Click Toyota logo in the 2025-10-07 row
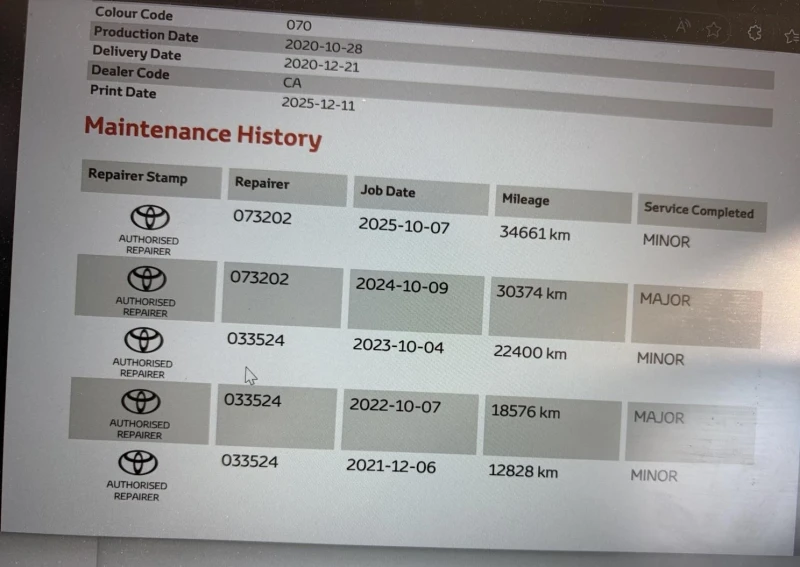The height and width of the screenshot is (567, 800). click(150, 217)
